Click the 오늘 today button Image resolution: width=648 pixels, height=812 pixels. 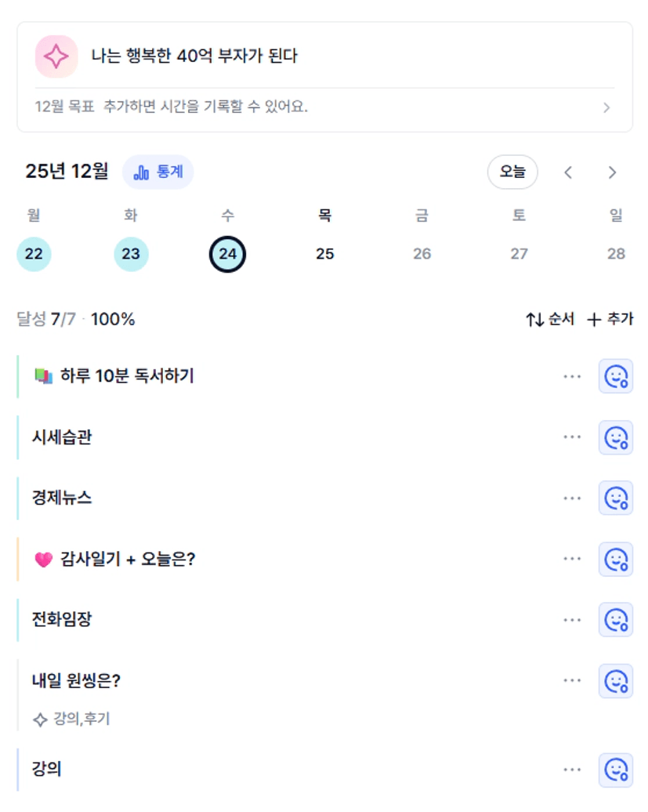point(512,172)
